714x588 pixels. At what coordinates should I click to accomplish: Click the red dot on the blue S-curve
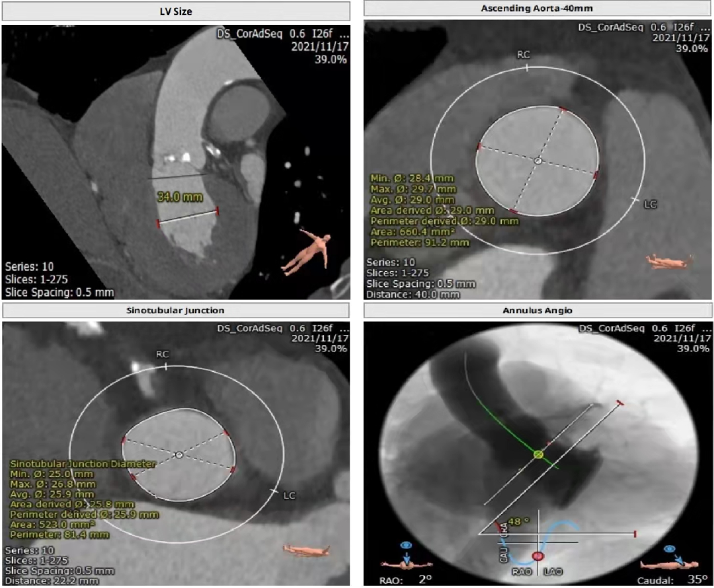tap(538, 556)
